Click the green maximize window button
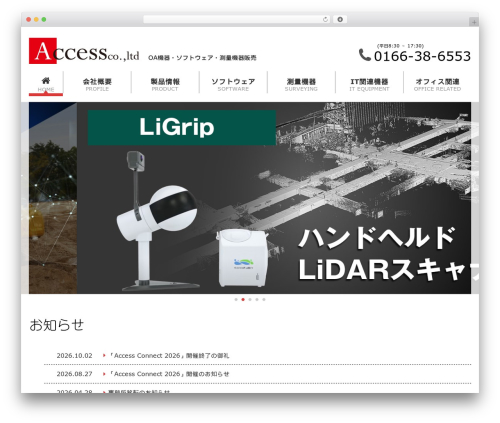The height and width of the screenshot is (423, 500). tap(44, 20)
